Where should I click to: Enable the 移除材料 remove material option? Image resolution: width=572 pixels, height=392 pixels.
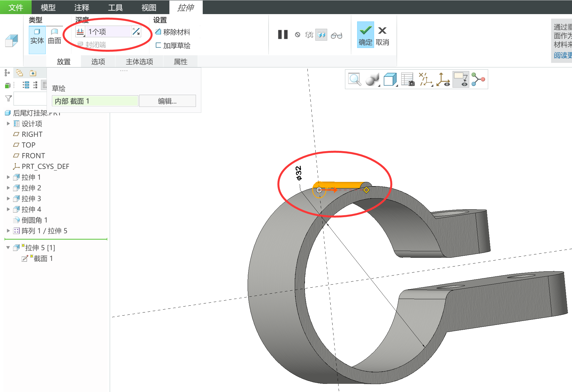coord(173,32)
